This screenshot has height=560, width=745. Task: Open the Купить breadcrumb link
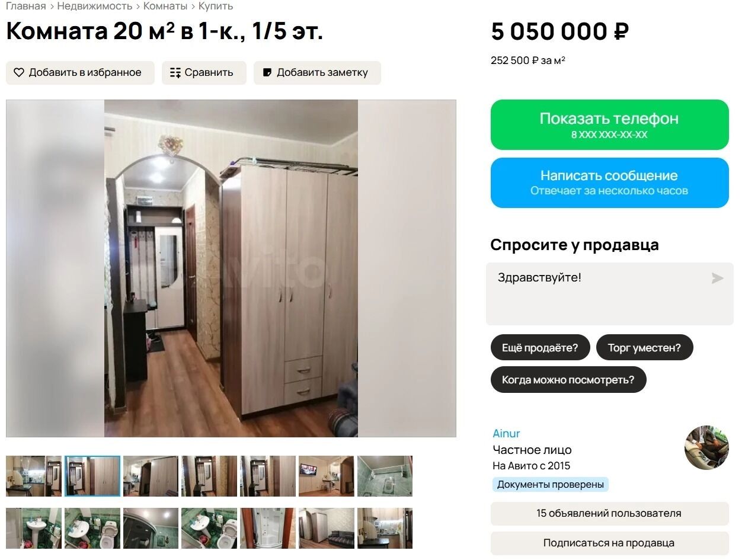216,6
